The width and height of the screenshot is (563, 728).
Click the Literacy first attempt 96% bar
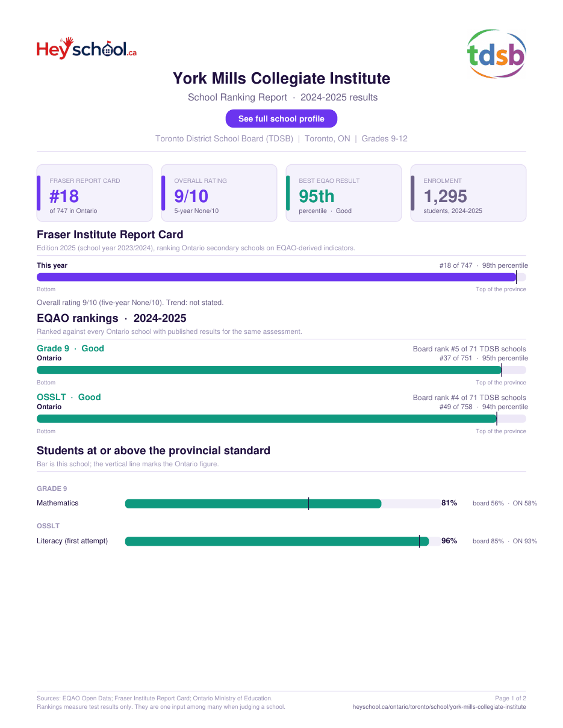tap(283, 541)
